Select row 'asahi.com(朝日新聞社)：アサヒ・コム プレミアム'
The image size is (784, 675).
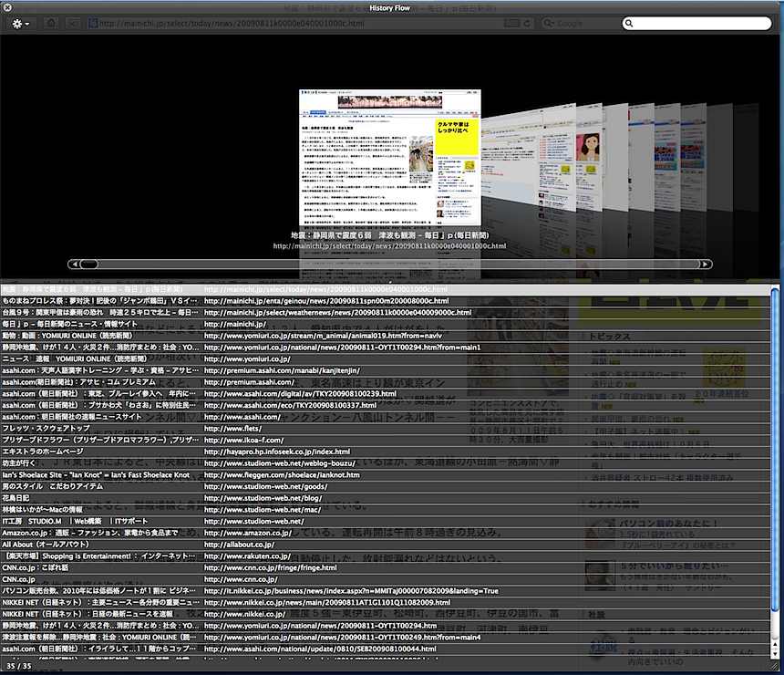click(x=385, y=382)
